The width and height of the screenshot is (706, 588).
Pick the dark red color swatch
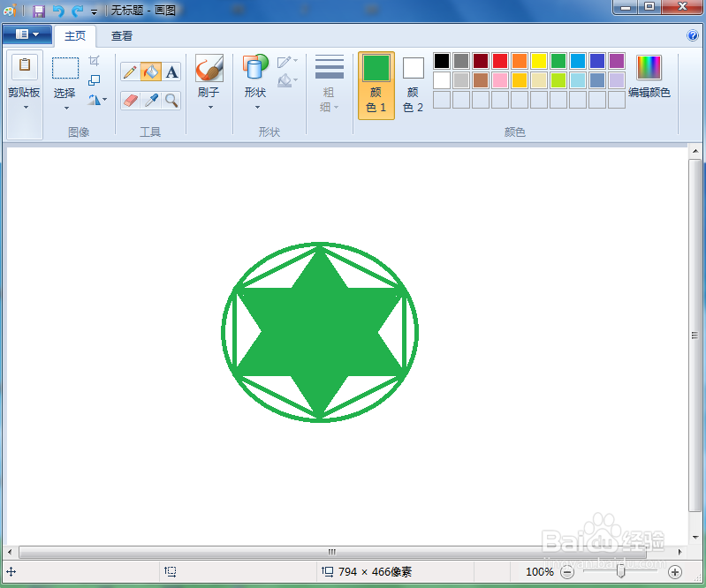pyautogui.click(x=481, y=61)
